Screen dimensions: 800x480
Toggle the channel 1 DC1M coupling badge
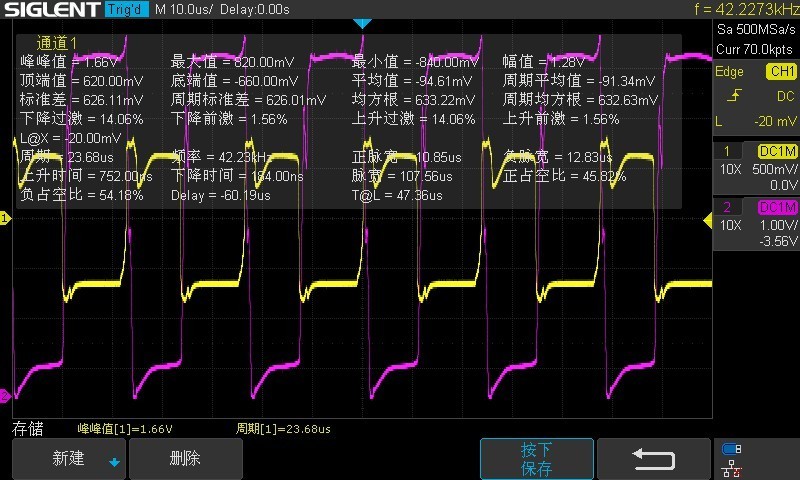(x=777, y=150)
